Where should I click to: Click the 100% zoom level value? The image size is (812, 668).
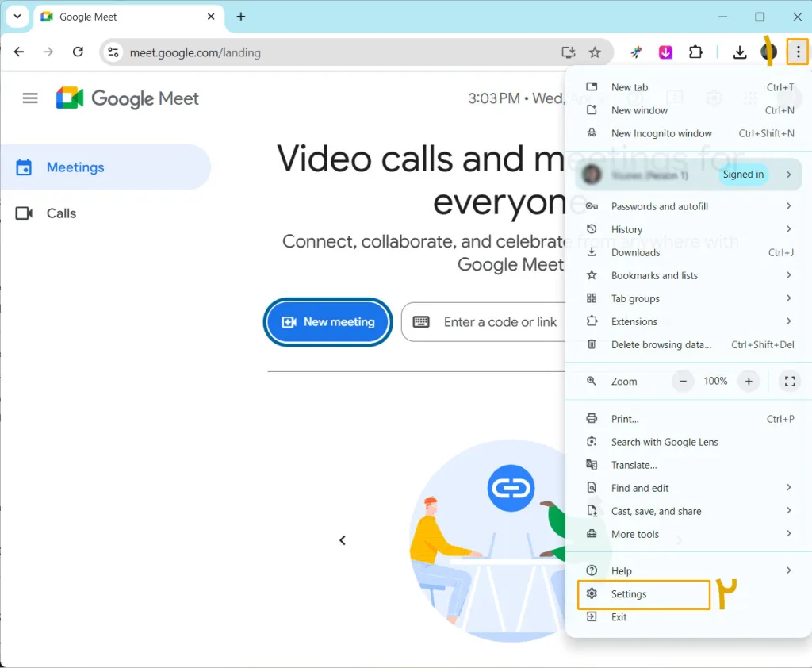coord(716,381)
